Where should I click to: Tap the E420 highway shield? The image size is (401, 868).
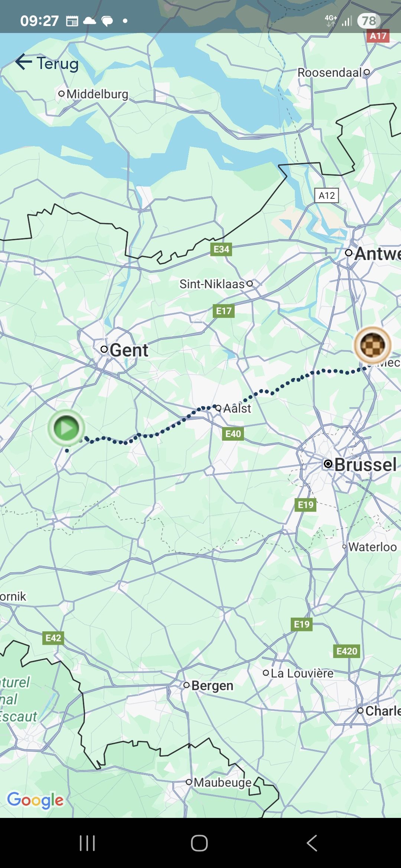click(347, 651)
